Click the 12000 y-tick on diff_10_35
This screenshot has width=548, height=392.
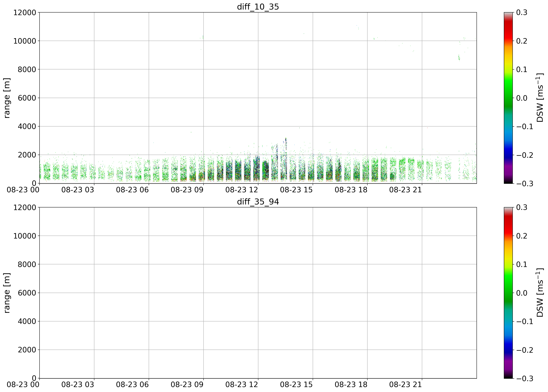coord(25,13)
